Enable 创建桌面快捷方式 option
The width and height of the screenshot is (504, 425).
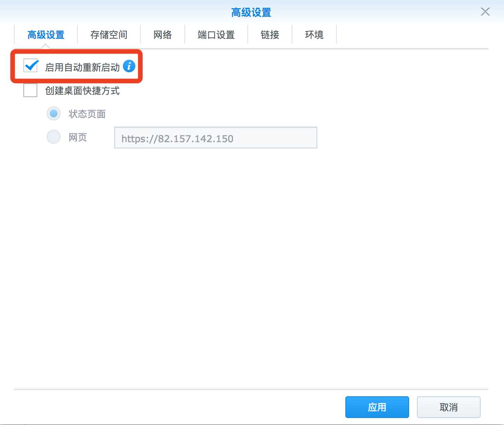30,90
